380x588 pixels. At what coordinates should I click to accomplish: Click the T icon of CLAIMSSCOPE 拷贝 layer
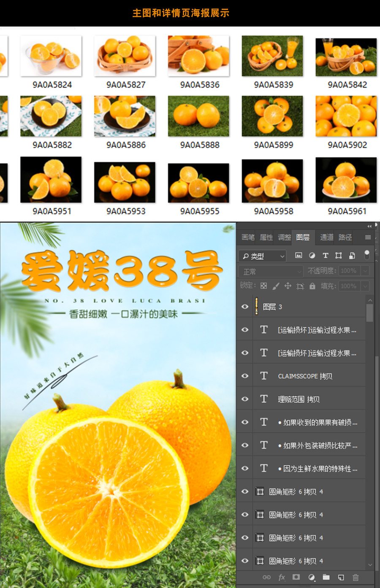(x=264, y=376)
